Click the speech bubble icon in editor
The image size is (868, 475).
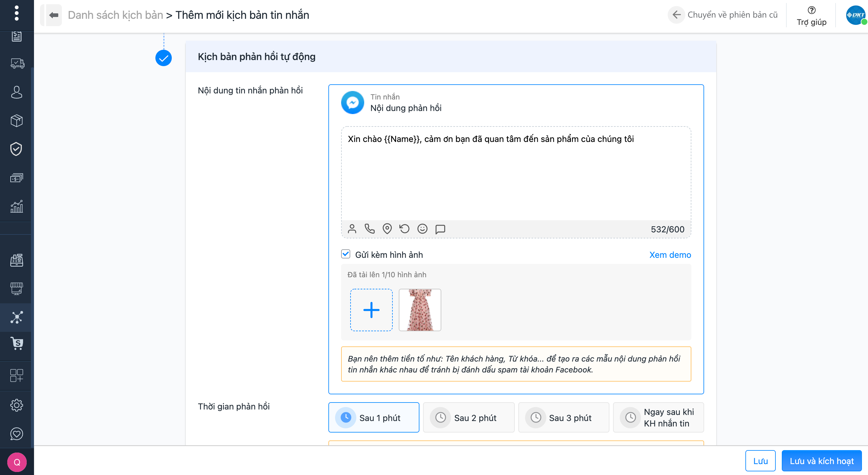point(440,229)
